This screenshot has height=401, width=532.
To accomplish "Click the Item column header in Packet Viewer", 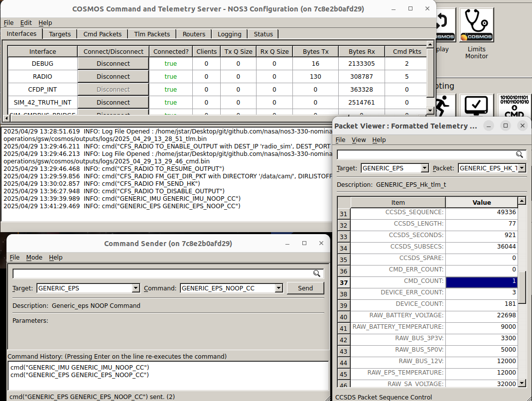I will click(x=398, y=203).
